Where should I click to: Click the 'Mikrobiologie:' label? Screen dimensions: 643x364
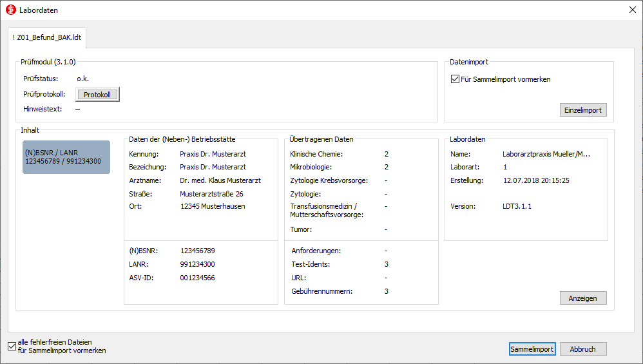[x=311, y=167]
